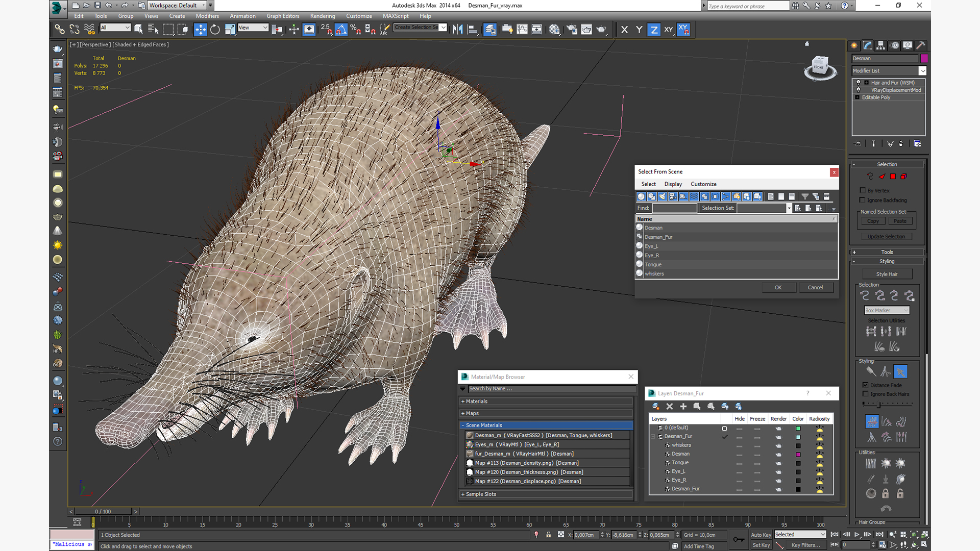Expand the Maps group in Material/Map Browser
This screenshot has width=980, height=551.
pyautogui.click(x=546, y=413)
